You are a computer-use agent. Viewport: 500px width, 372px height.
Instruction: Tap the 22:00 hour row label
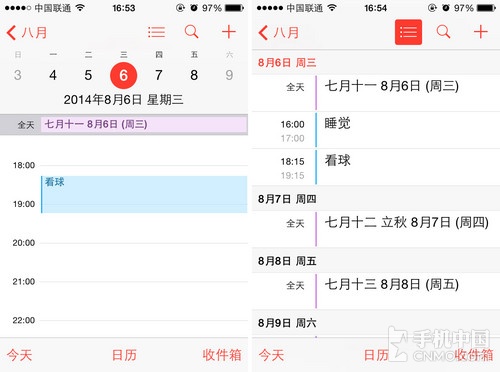tap(24, 320)
